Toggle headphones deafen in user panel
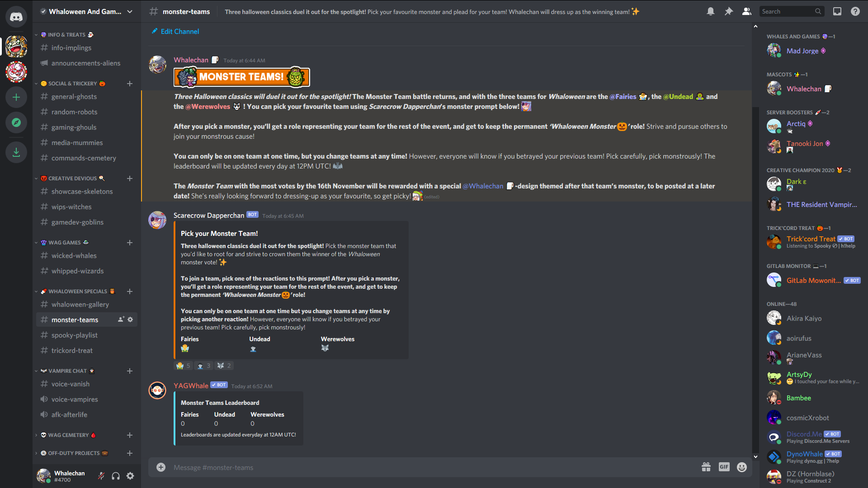 (x=116, y=476)
